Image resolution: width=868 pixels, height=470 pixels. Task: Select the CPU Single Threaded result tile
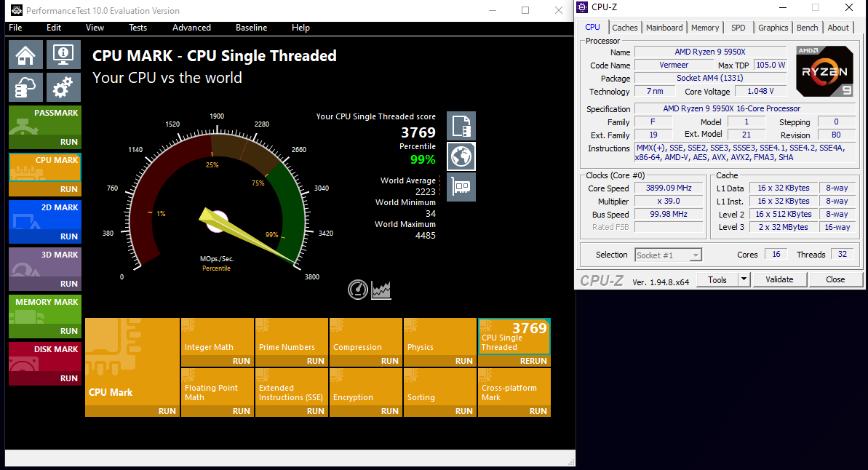pyautogui.click(x=514, y=337)
